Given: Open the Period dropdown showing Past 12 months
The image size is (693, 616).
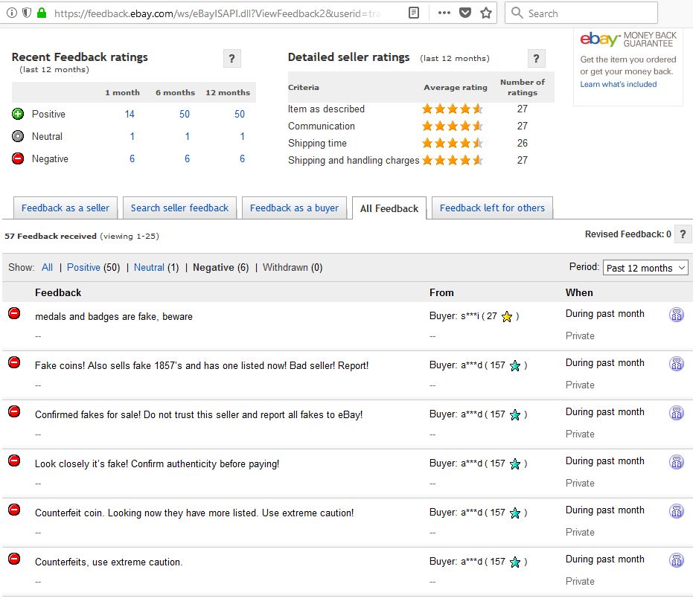Looking at the screenshot, I should coord(646,268).
